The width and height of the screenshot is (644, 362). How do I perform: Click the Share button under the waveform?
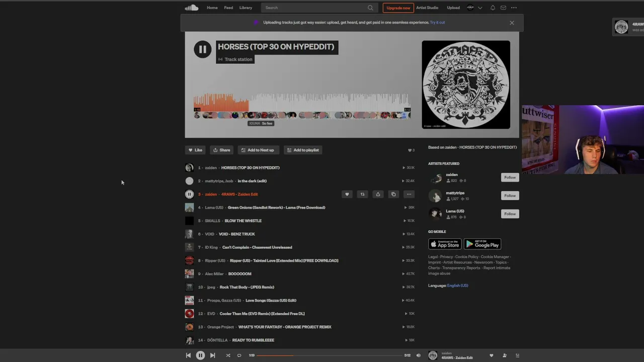[221, 150]
